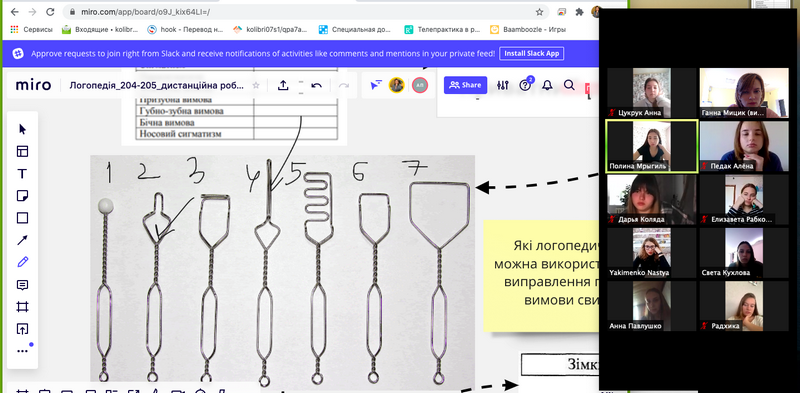800x393 pixels.
Task: Click the Share button
Action: point(465,85)
